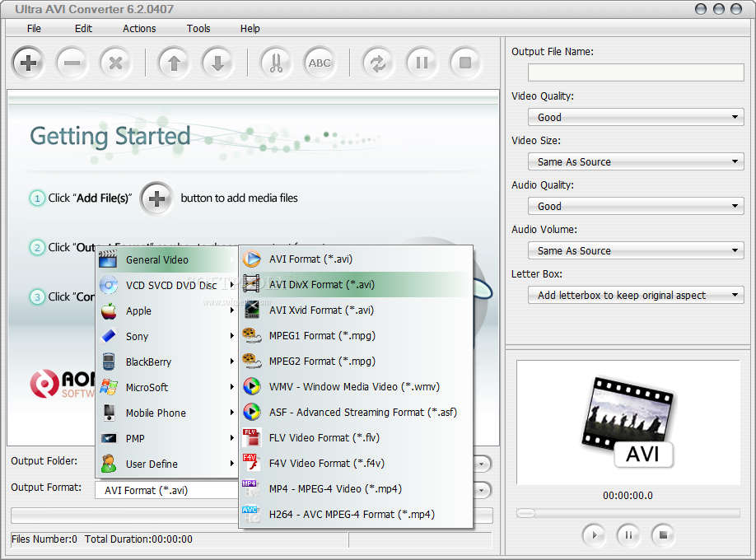Click the preview Pause button
This screenshot has height=560, width=756.
(628, 535)
